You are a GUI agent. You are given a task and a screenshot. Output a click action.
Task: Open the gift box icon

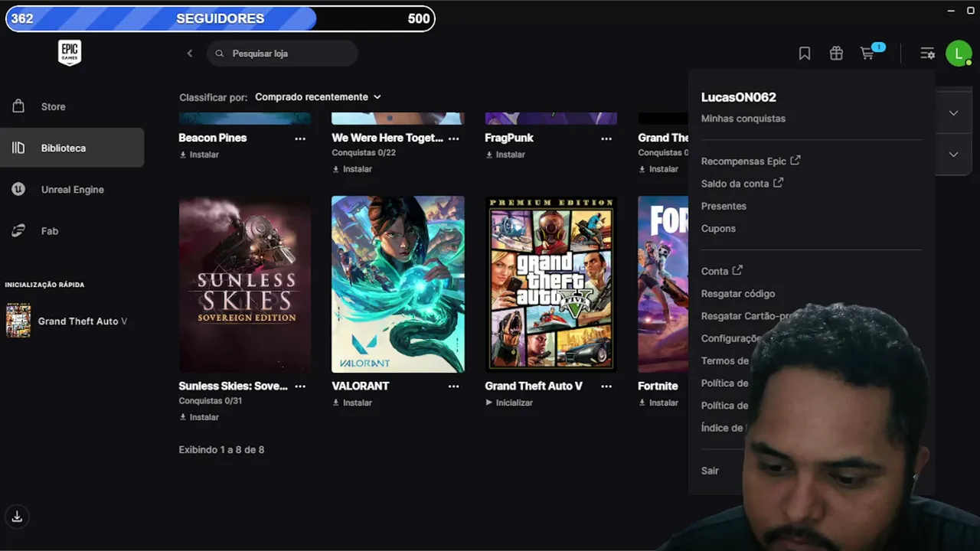tap(836, 54)
